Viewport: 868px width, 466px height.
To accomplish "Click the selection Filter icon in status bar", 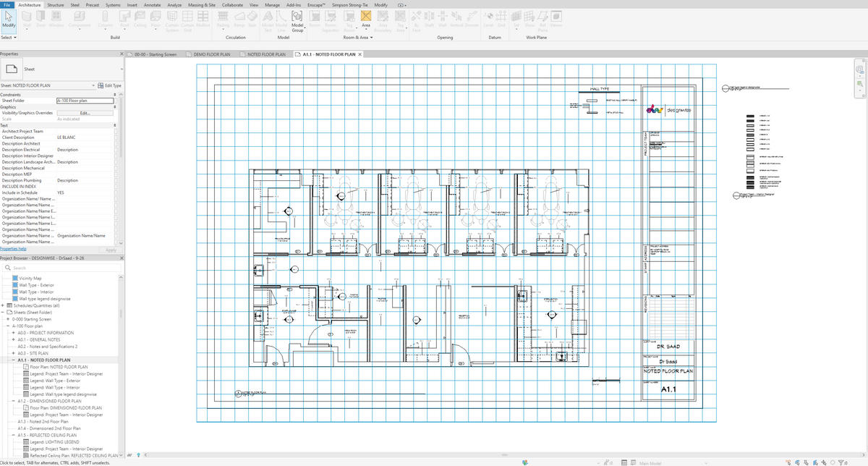I will [x=841, y=462].
